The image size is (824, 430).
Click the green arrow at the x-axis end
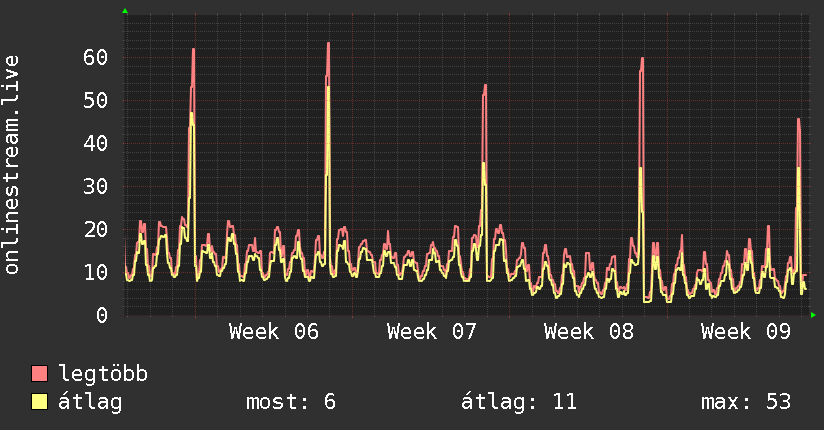click(x=813, y=315)
